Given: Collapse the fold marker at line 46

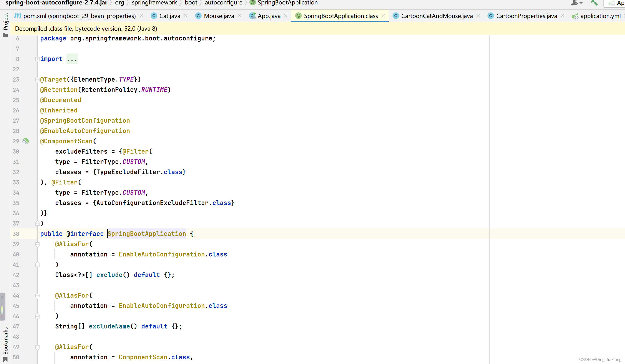Looking at the screenshot, I should 37,316.
